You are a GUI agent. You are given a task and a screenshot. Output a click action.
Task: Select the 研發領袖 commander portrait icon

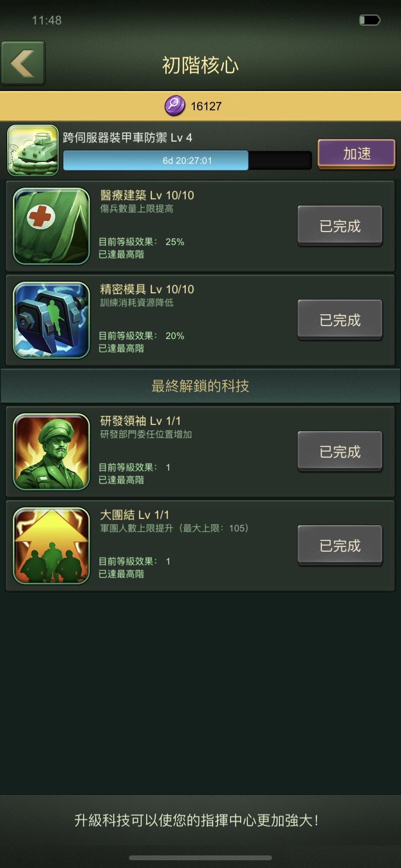51,452
